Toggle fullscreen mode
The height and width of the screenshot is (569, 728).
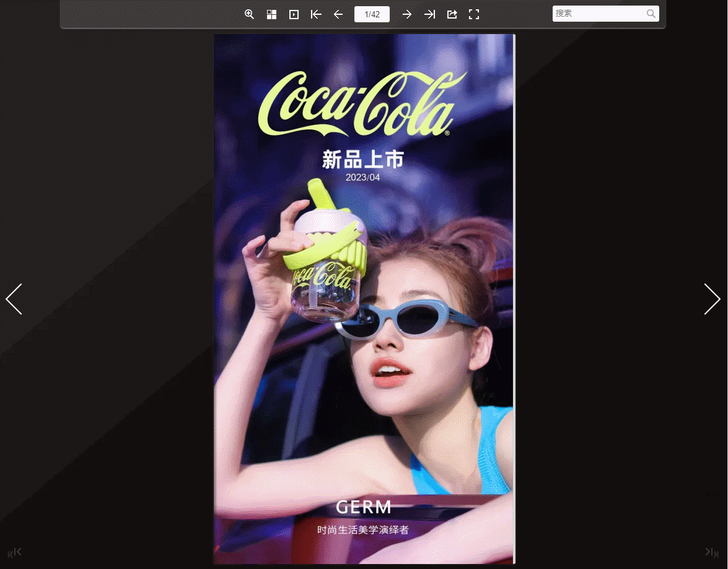(474, 14)
